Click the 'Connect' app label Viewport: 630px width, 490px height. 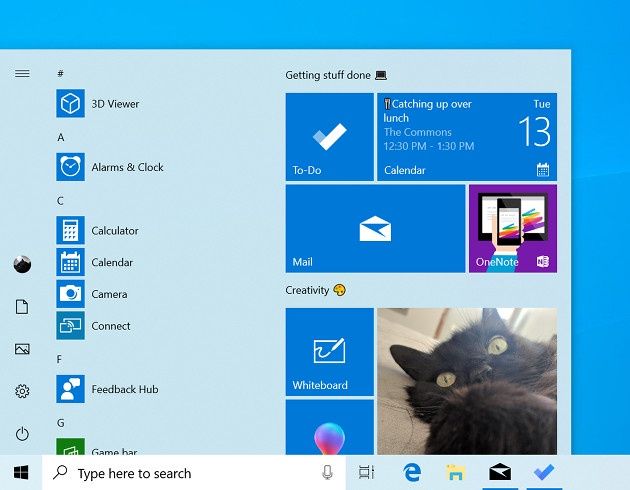click(111, 326)
